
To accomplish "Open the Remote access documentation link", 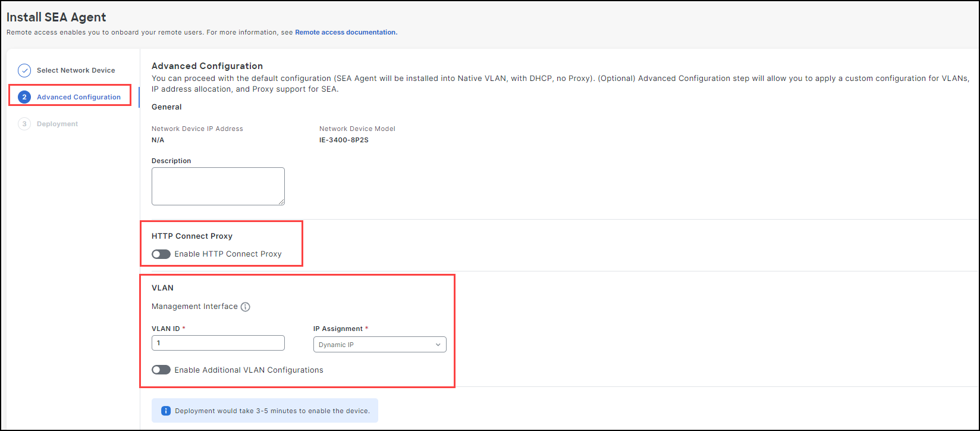I will (x=346, y=32).
